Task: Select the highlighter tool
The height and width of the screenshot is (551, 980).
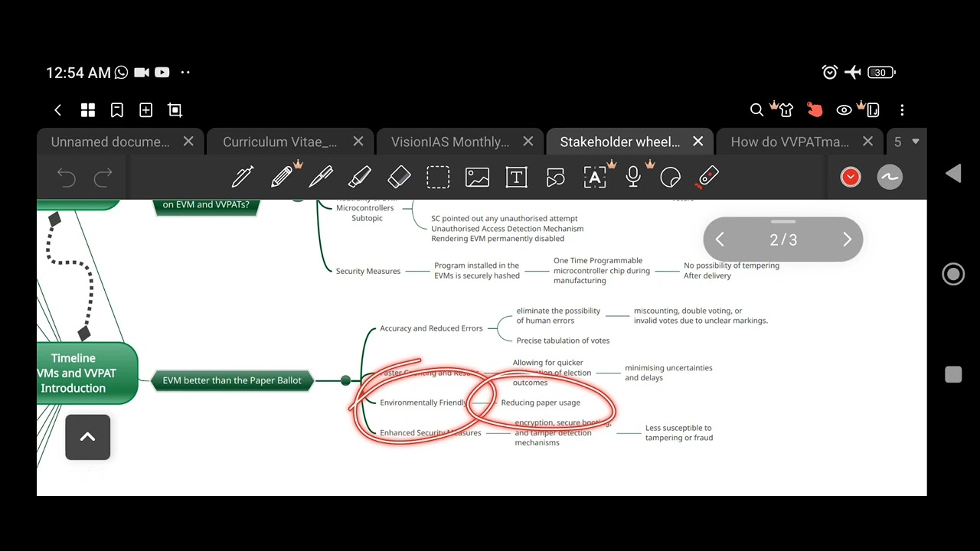Action: pyautogui.click(x=360, y=178)
